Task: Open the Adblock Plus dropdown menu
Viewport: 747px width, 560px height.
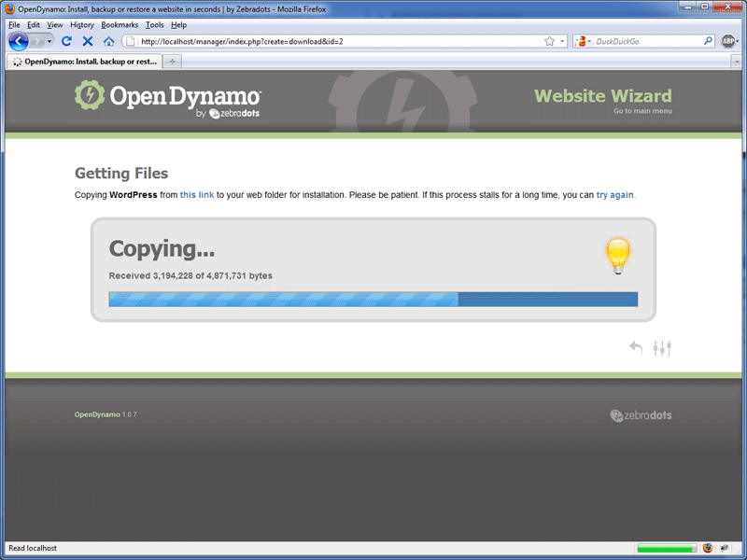Action: [x=738, y=41]
